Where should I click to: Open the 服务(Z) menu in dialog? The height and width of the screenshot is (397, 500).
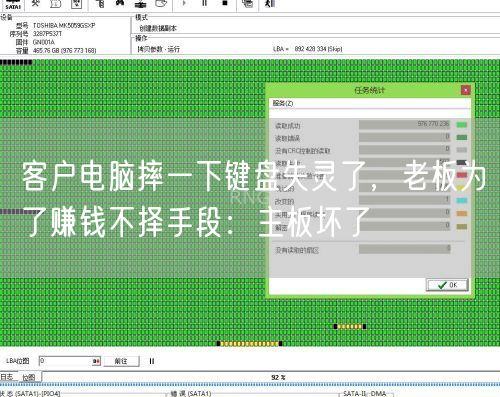pos(283,103)
